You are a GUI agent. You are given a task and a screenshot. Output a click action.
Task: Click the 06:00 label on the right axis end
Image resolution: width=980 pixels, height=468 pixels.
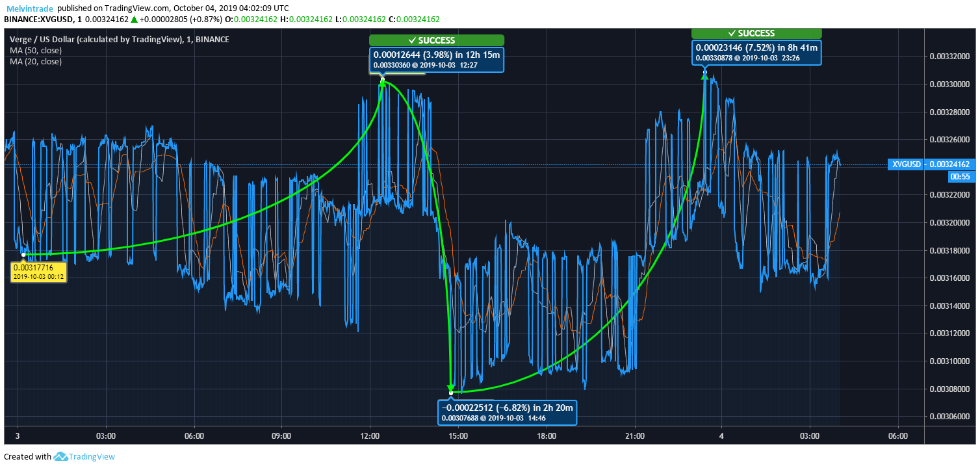coord(897,435)
